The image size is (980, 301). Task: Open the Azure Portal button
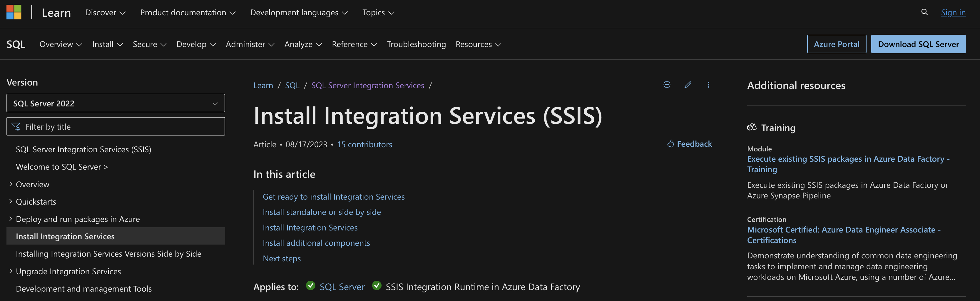[x=837, y=44]
